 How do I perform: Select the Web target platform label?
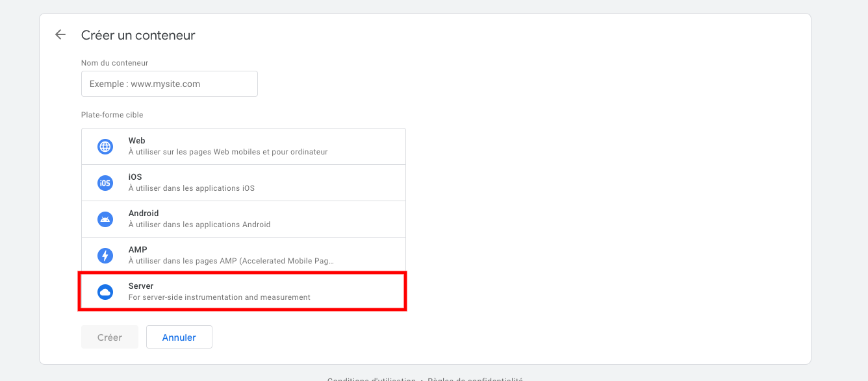tap(137, 141)
